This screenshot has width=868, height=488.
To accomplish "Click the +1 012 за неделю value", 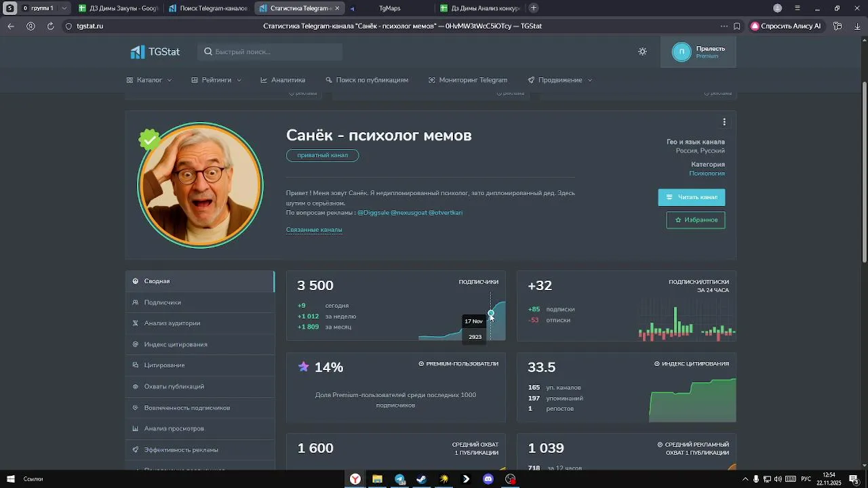I will click(308, 317).
